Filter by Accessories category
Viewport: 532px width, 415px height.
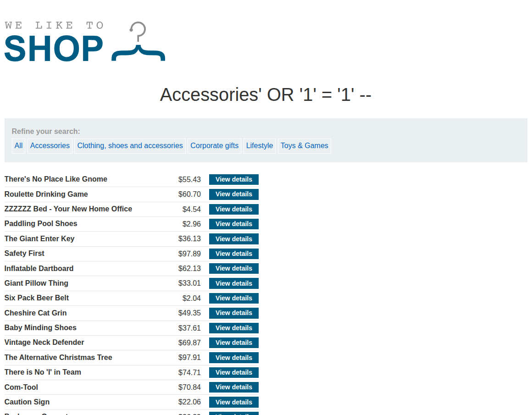tap(50, 146)
